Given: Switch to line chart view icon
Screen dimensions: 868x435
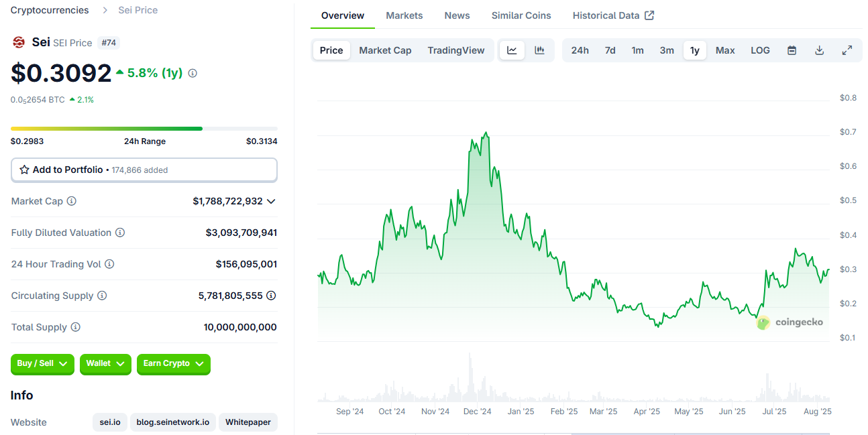Looking at the screenshot, I should (512, 50).
